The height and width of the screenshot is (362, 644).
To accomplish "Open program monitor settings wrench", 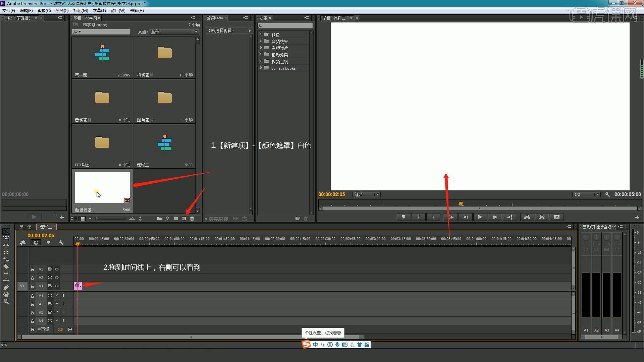I will coord(607,194).
